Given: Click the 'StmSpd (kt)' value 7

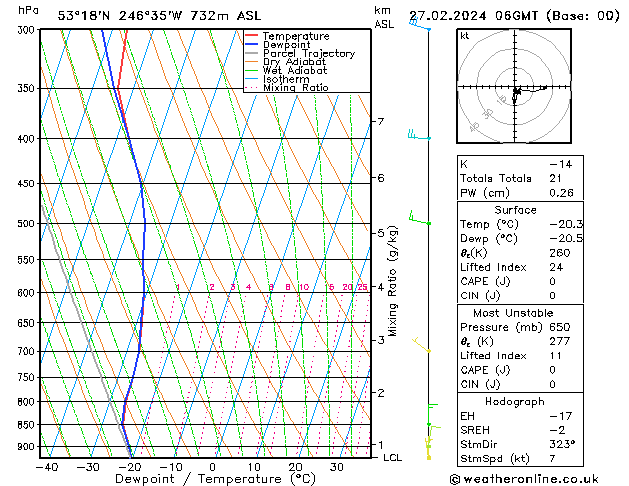Looking at the screenshot, I should point(552,459).
